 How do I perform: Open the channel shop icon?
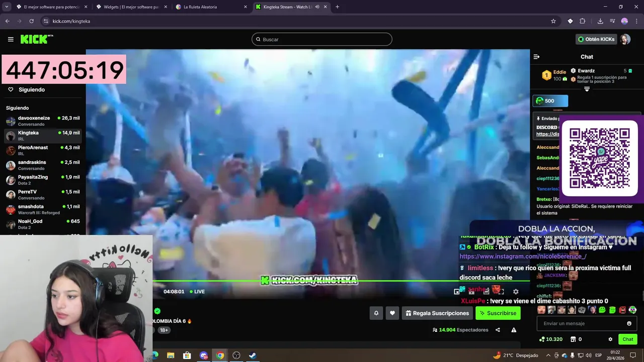click(x=573, y=339)
